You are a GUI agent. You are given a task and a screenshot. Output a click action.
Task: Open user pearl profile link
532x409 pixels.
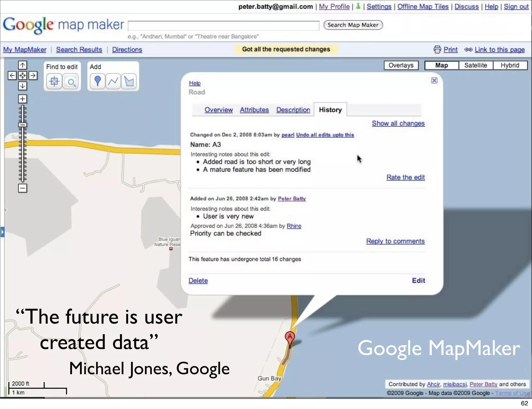click(x=288, y=135)
